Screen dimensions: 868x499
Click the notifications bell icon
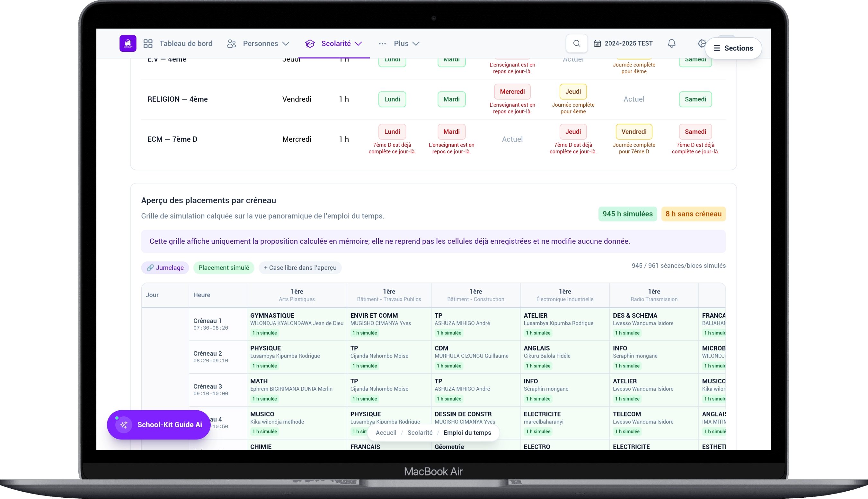click(671, 43)
